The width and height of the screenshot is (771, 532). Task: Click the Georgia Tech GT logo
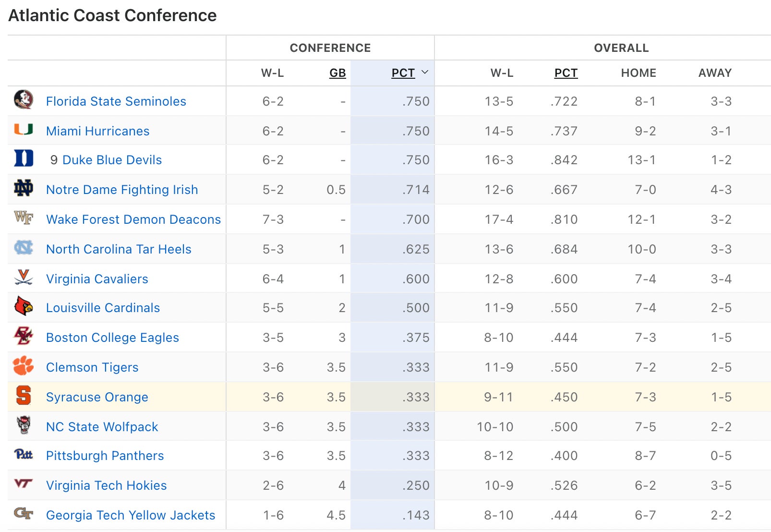click(23, 514)
